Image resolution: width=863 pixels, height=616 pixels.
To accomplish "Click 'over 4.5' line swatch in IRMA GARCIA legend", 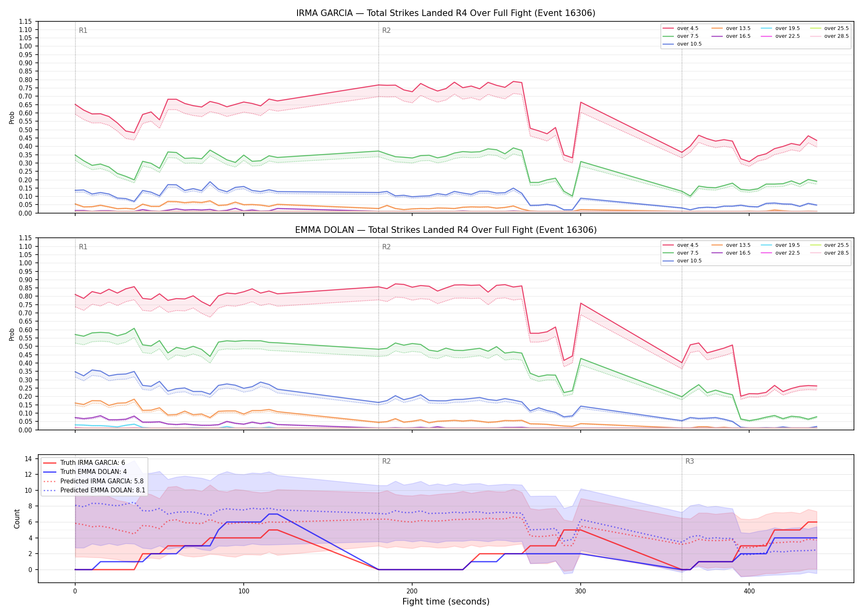I will point(669,28).
